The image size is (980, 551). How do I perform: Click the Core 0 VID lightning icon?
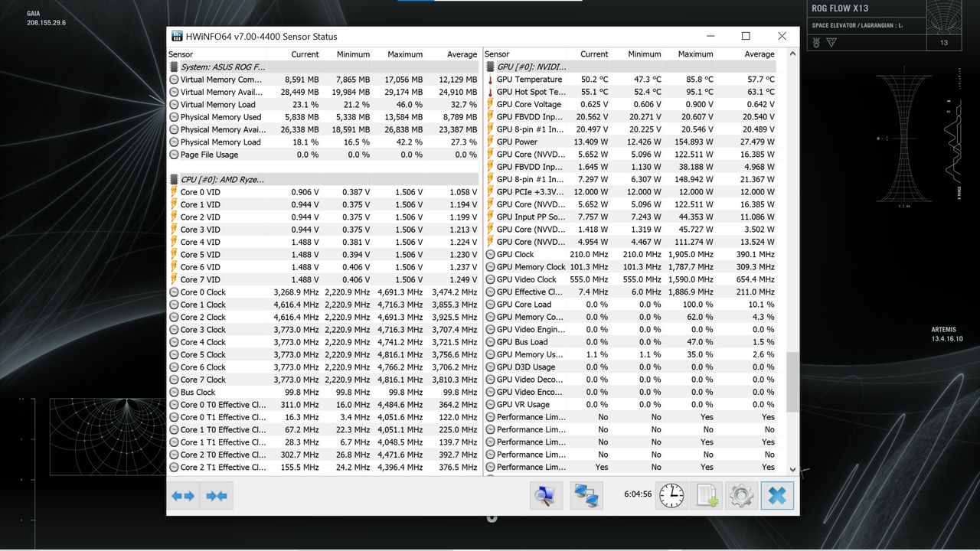174,192
